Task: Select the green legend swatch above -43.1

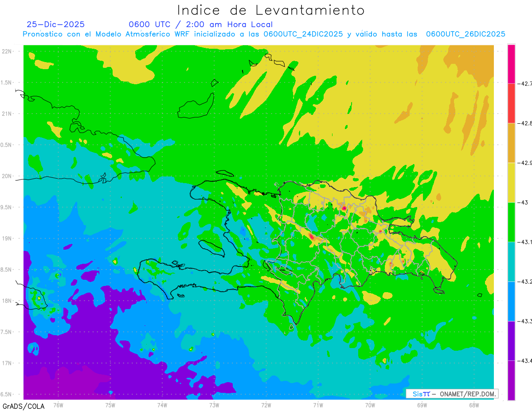Action: tap(511, 222)
